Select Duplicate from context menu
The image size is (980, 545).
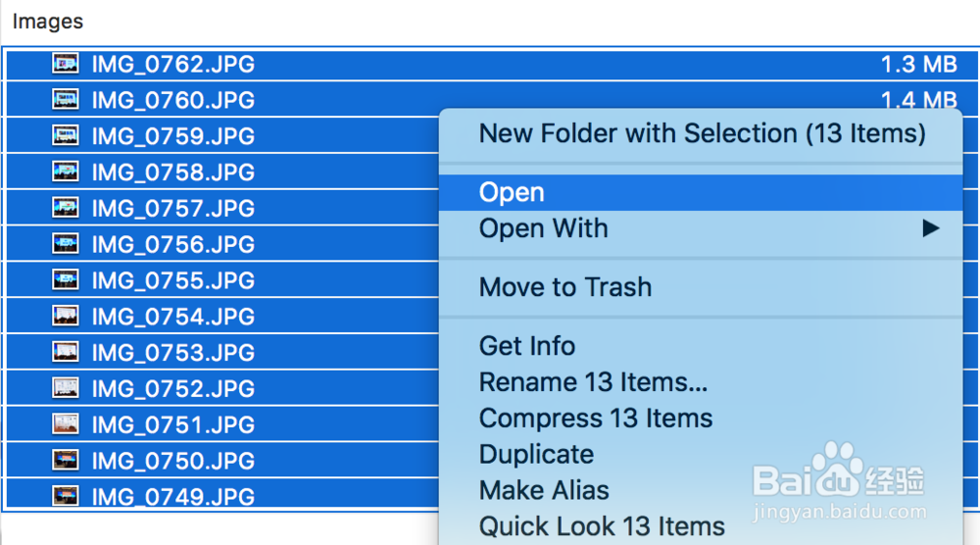pos(536,455)
